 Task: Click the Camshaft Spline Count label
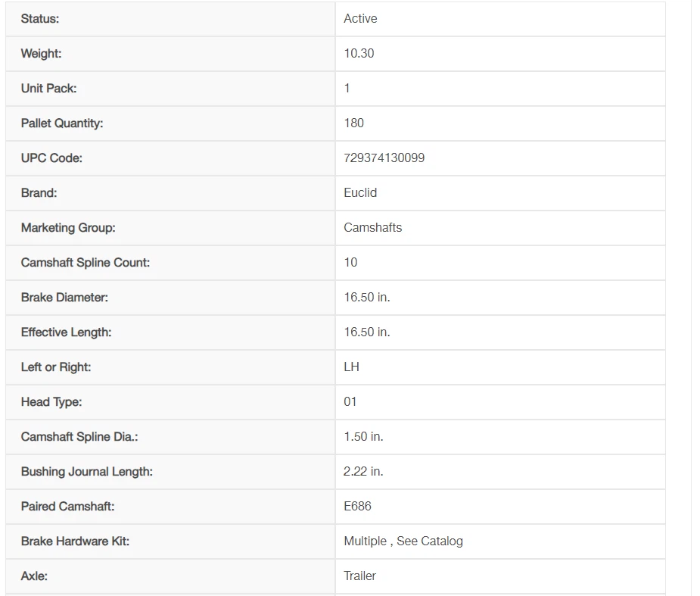click(86, 263)
